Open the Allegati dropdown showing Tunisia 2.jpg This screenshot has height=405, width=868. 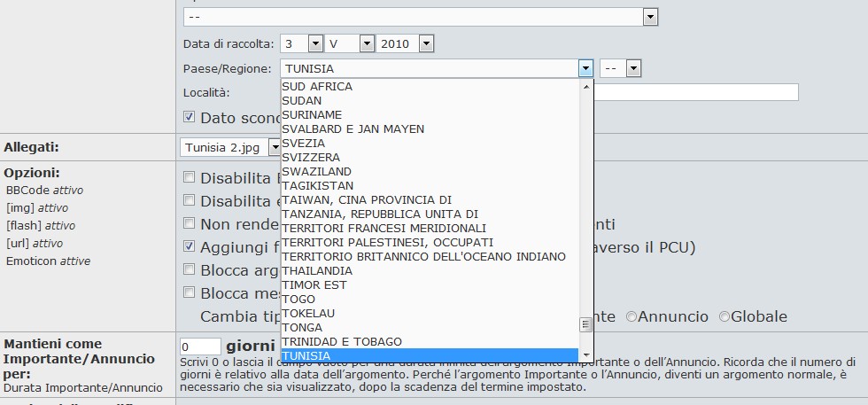coord(275,147)
